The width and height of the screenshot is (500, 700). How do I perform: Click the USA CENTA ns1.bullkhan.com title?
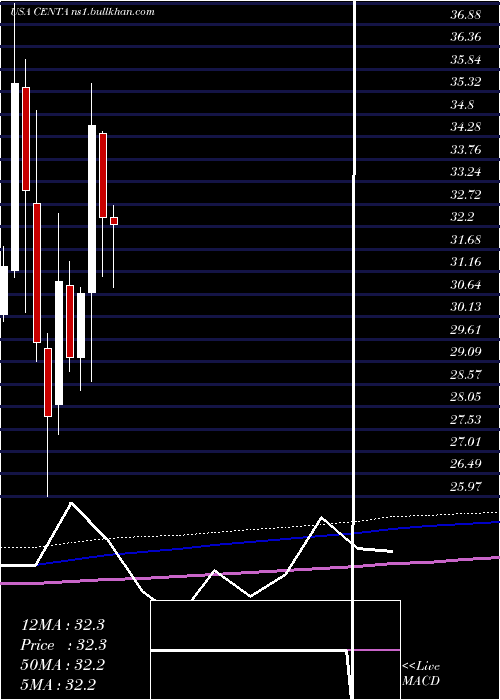pyautogui.click(x=83, y=12)
